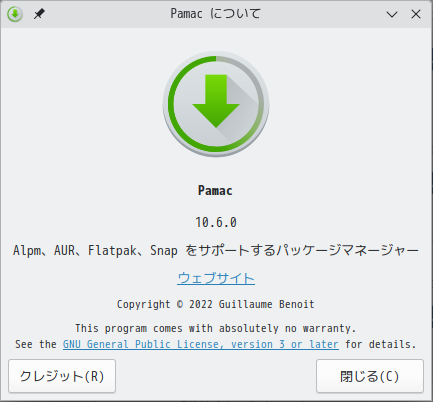433x402 pixels.
Task: Click the Pamac window menu icon
Action: [15, 14]
